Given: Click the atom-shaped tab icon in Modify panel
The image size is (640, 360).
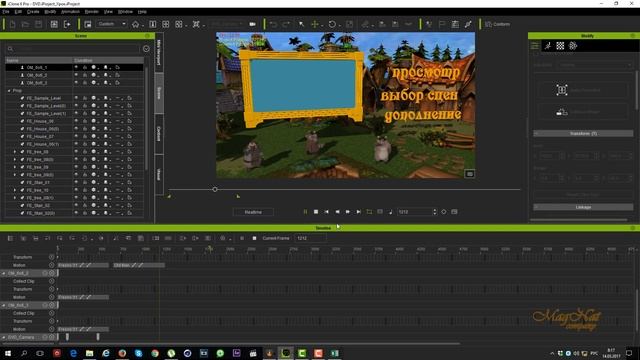Looking at the screenshot, I should coord(573,46).
